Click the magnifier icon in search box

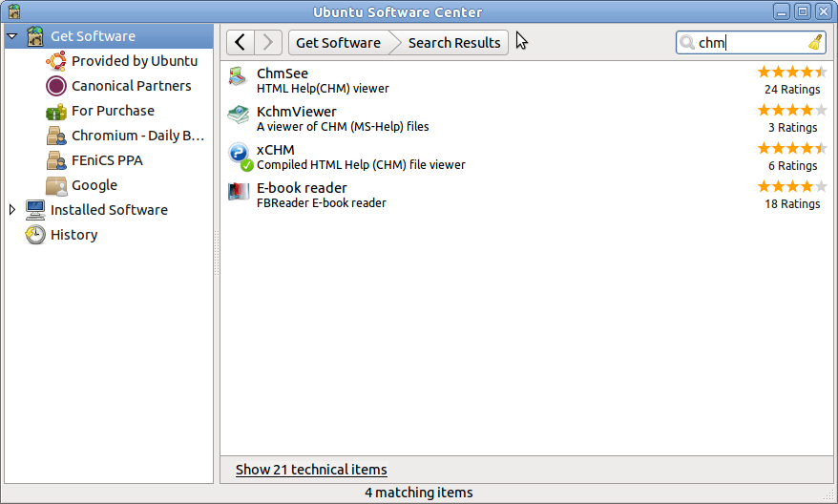tap(687, 42)
